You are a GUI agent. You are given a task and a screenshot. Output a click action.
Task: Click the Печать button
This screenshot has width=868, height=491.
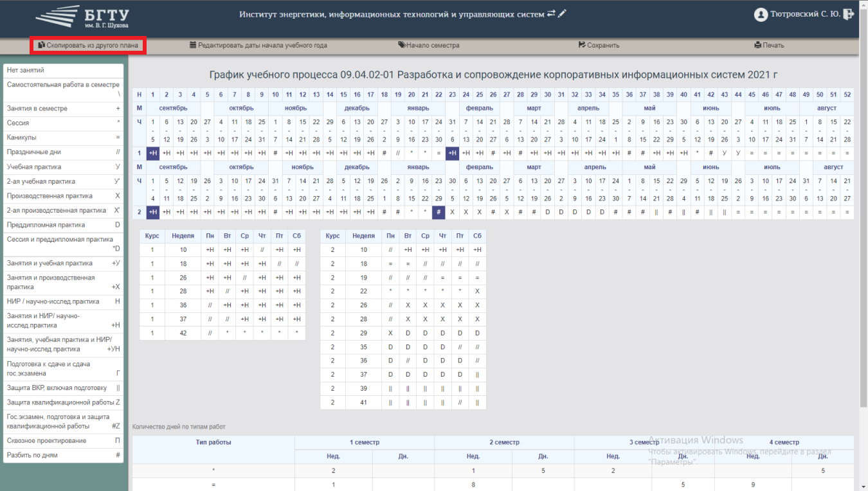(769, 46)
